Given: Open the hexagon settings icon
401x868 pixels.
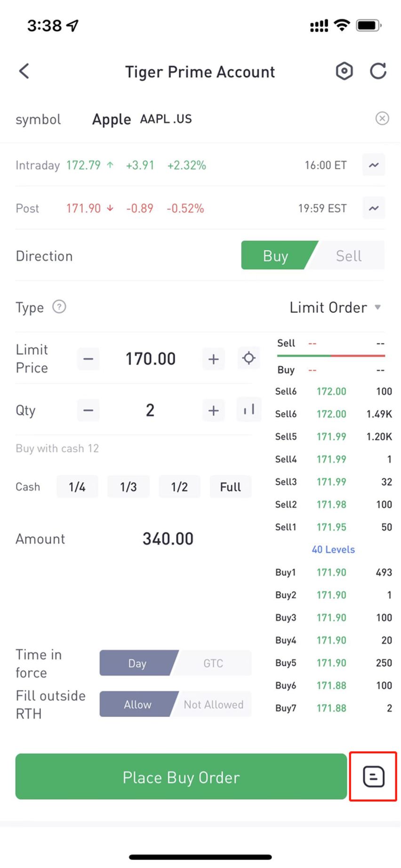Looking at the screenshot, I should coord(344,71).
